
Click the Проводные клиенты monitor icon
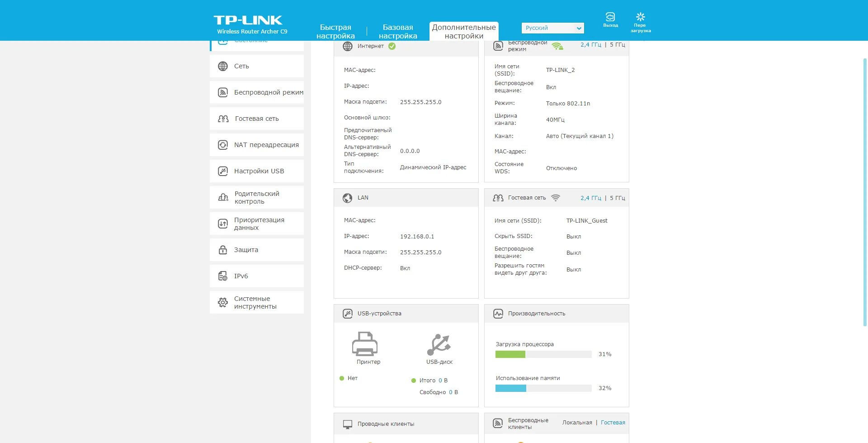[x=348, y=424]
